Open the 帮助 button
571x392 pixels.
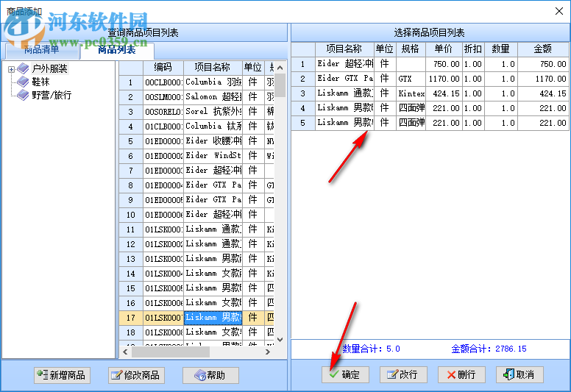(210, 375)
